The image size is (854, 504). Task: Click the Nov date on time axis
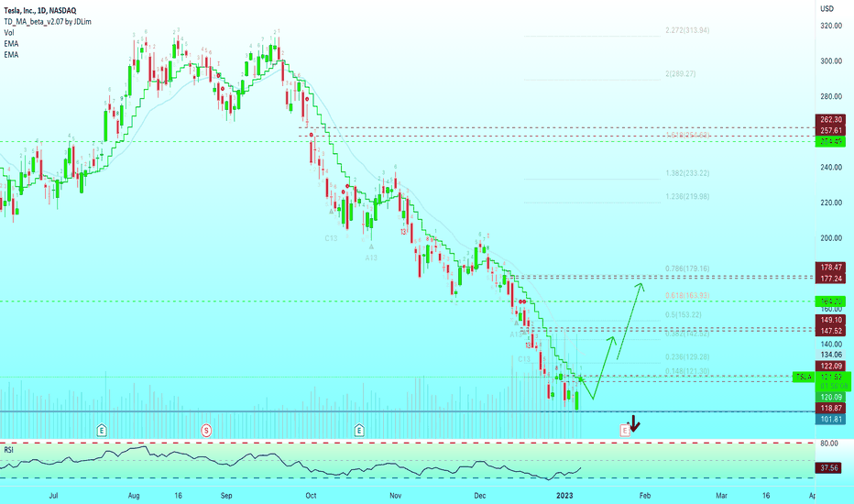396,496
